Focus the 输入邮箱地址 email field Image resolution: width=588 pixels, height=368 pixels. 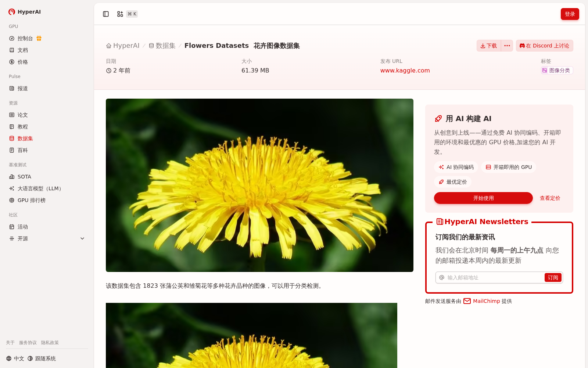pos(494,277)
